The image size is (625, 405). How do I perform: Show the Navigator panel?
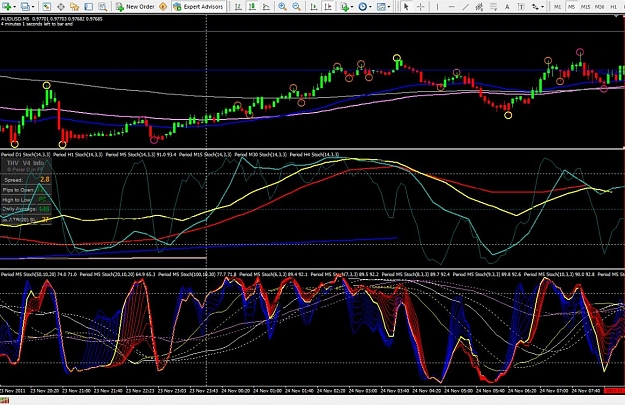pos(75,6)
